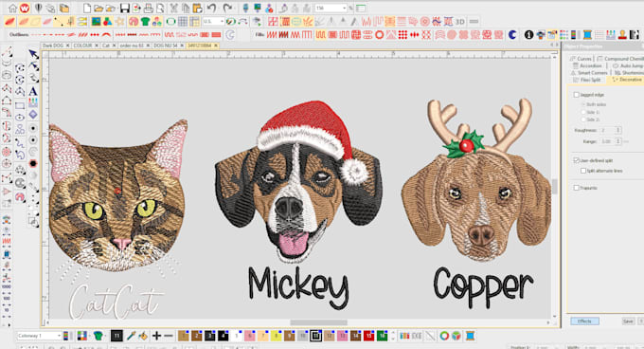Paste with the clipboard icon
This screenshot has width=644, height=349.
point(198,8)
